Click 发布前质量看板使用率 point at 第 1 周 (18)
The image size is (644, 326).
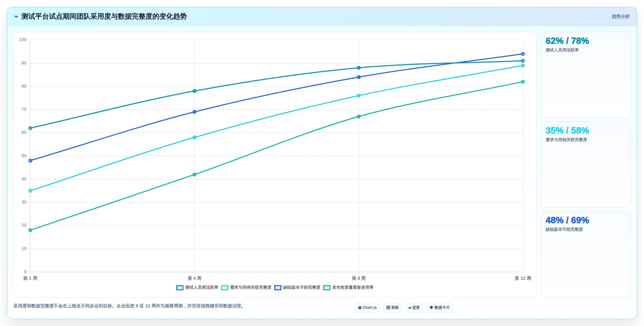click(x=30, y=230)
